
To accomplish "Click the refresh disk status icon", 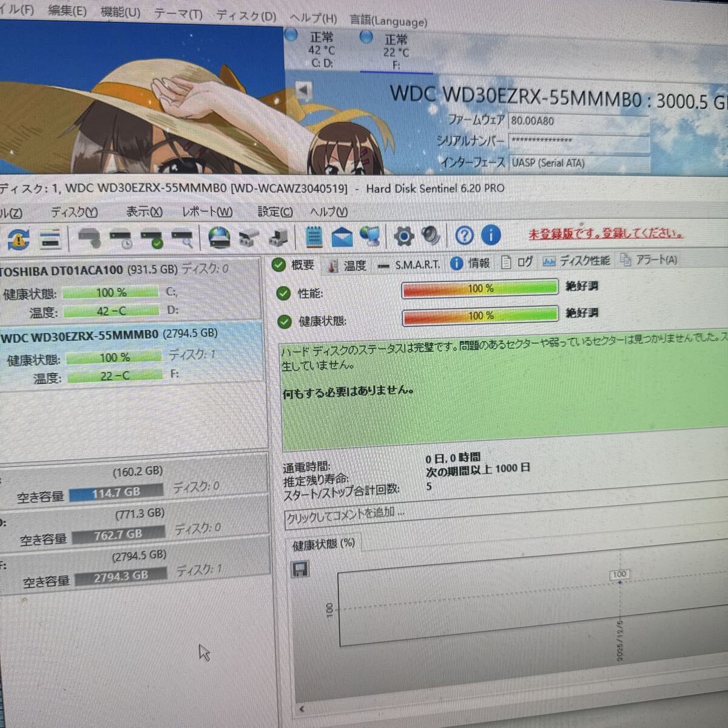I will [x=18, y=240].
